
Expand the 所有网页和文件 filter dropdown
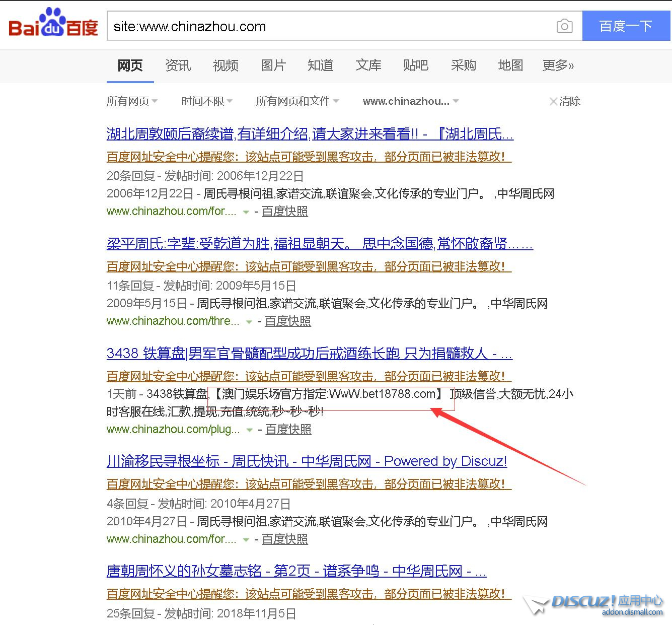coord(297,101)
